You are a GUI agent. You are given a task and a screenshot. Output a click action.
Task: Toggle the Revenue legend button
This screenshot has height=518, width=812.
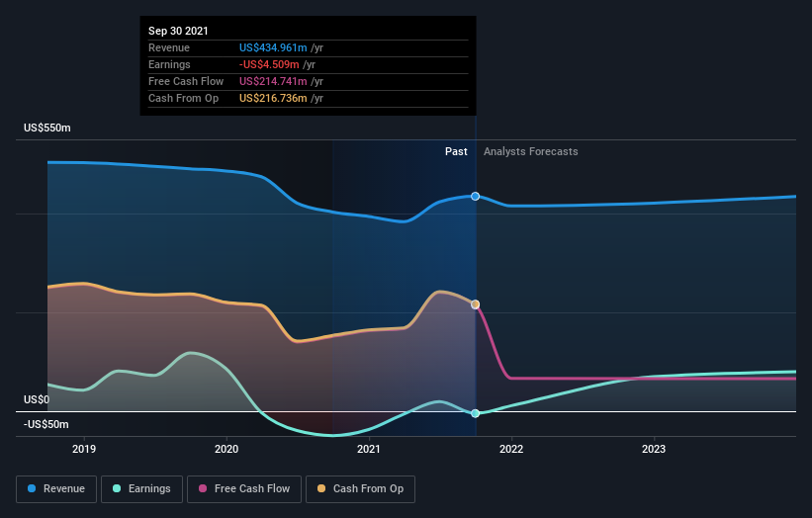(57, 488)
